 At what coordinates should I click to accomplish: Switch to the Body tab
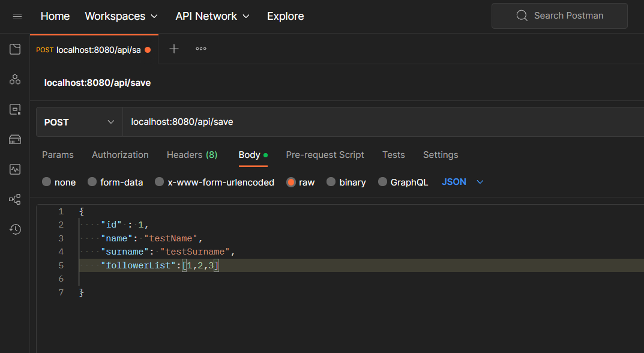tap(253, 155)
